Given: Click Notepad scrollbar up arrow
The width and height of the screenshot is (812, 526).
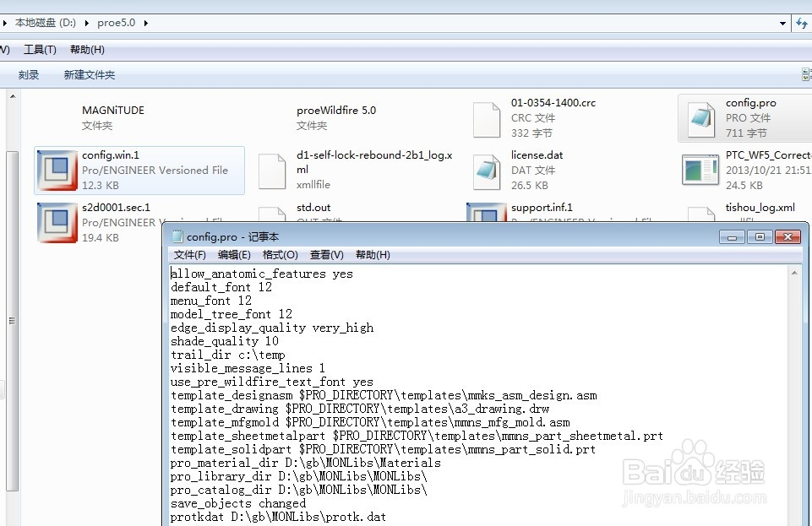Looking at the screenshot, I should coord(794,273).
